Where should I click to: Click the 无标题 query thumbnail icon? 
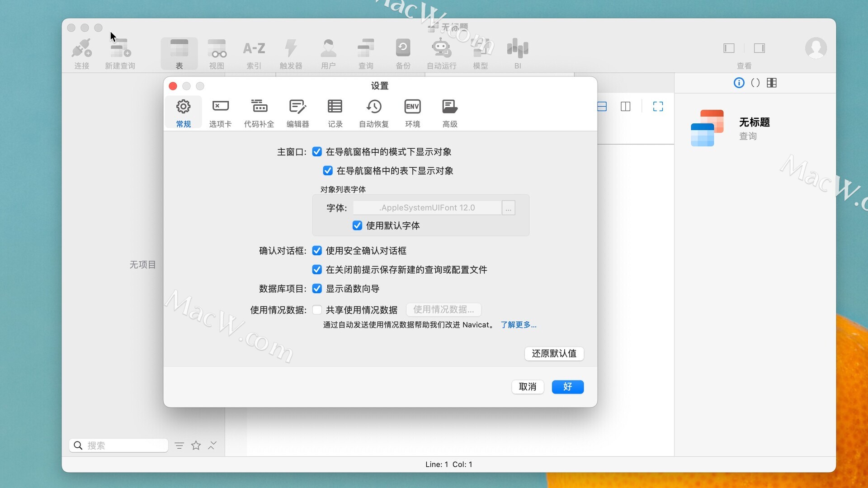(x=707, y=128)
